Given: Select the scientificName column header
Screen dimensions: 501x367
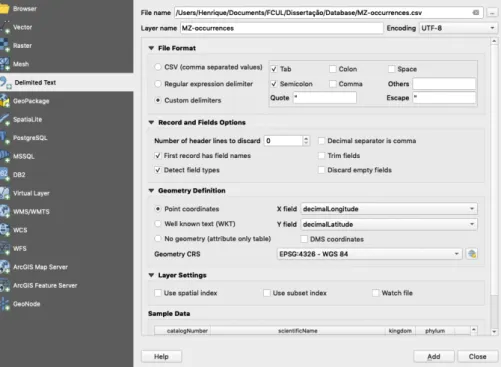Looking at the screenshot, I should (x=298, y=331).
